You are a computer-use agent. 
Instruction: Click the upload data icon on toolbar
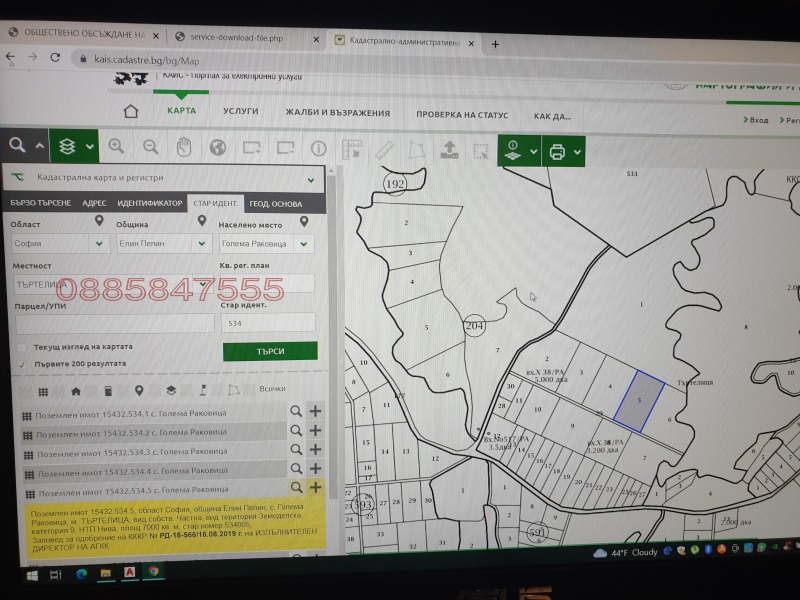450,147
